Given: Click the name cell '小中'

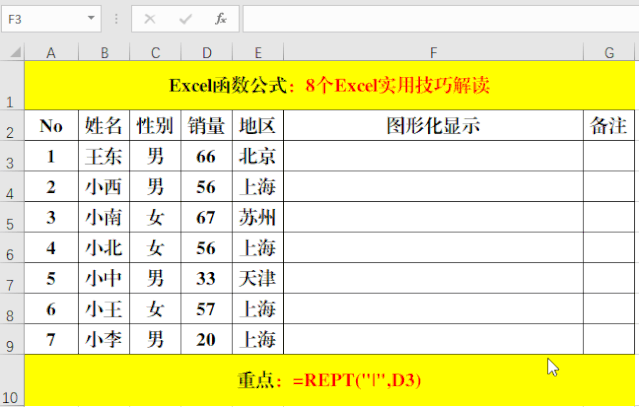Looking at the screenshot, I should click(x=104, y=278).
